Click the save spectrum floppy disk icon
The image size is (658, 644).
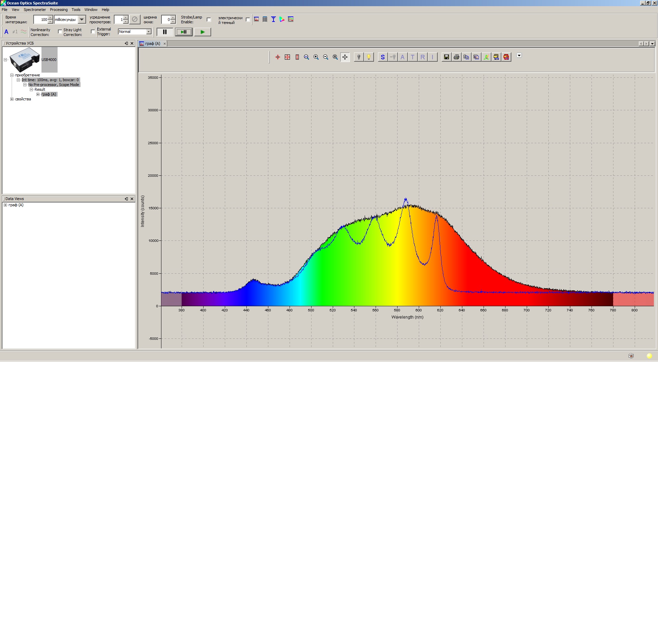click(x=446, y=57)
